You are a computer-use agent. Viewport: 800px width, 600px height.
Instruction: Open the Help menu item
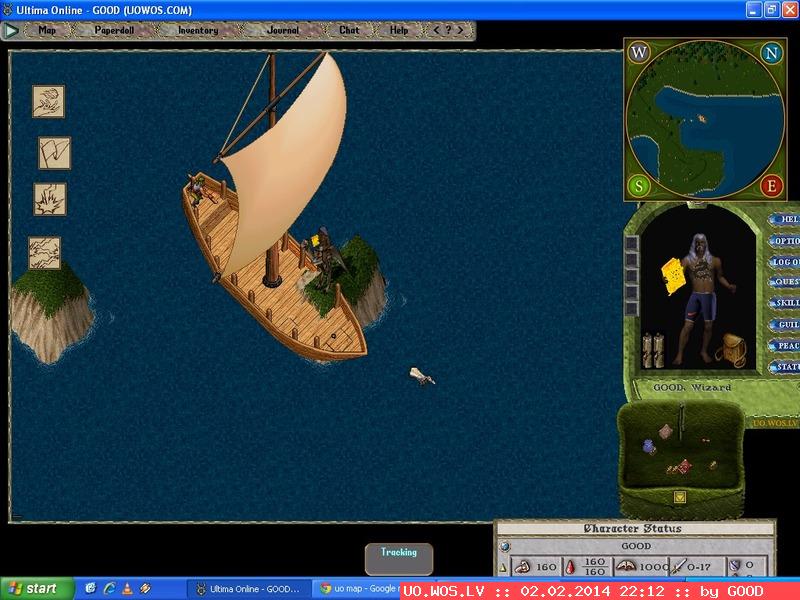tap(399, 30)
